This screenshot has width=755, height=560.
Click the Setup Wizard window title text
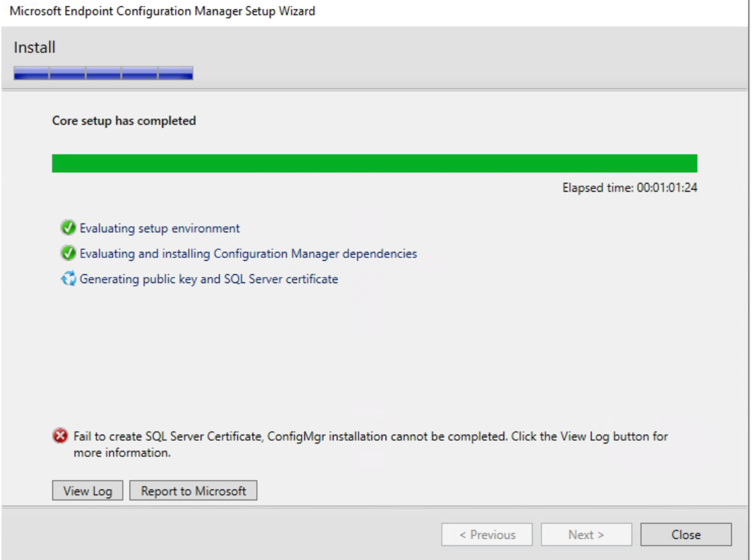tap(163, 12)
